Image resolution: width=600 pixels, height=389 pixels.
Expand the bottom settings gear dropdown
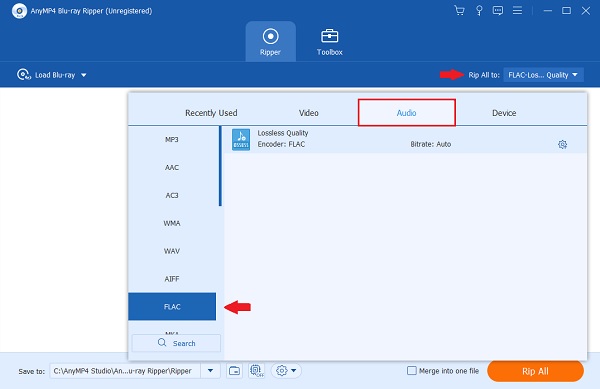(x=286, y=371)
